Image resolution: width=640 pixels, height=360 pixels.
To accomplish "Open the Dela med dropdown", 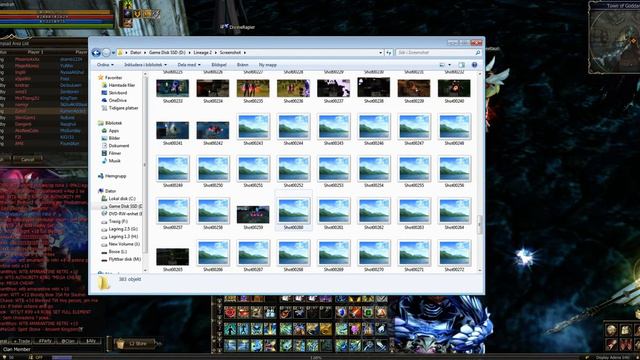I will pos(189,65).
